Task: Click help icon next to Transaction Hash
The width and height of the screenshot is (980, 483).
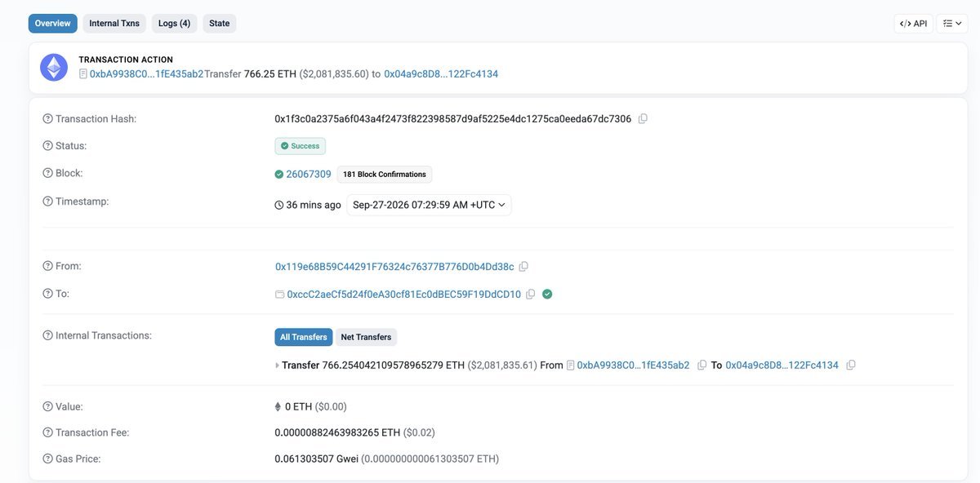Action: click(x=47, y=119)
